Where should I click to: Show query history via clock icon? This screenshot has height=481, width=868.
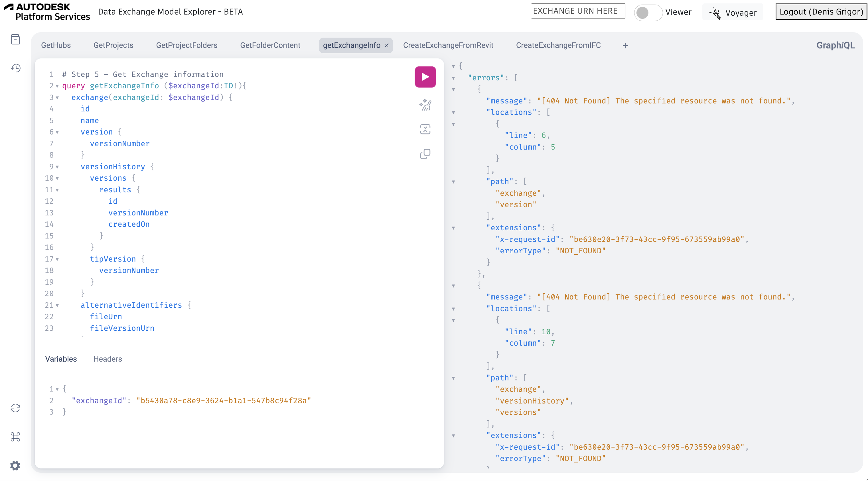click(15, 68)
